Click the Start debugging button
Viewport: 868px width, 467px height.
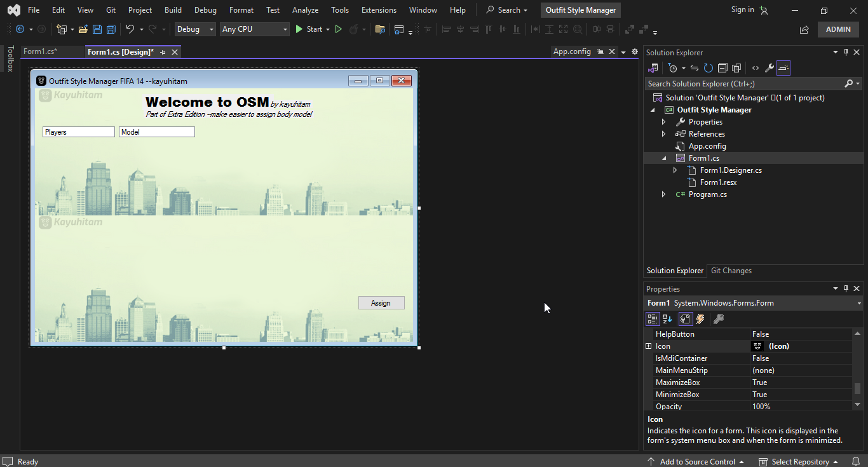(x=309, y=29)
